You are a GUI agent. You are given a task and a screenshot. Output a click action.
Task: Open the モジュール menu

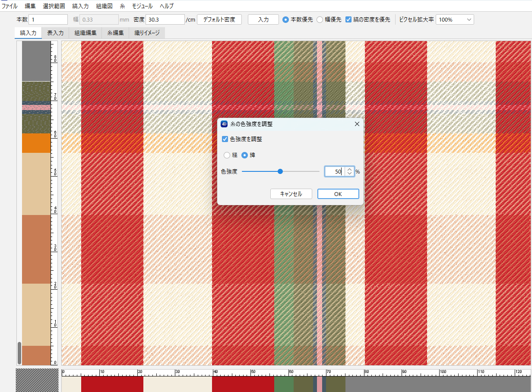point(142,6)
